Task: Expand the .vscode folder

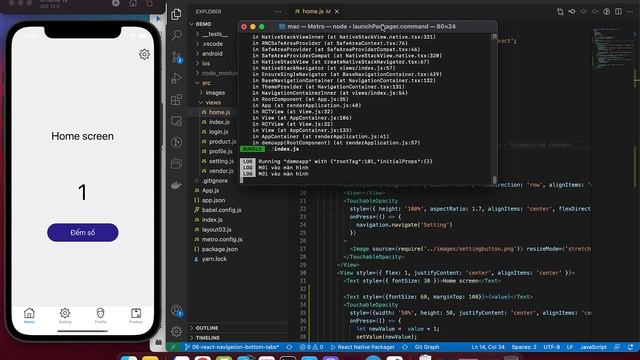Action: pyautogui.click(x=212, y=44)
